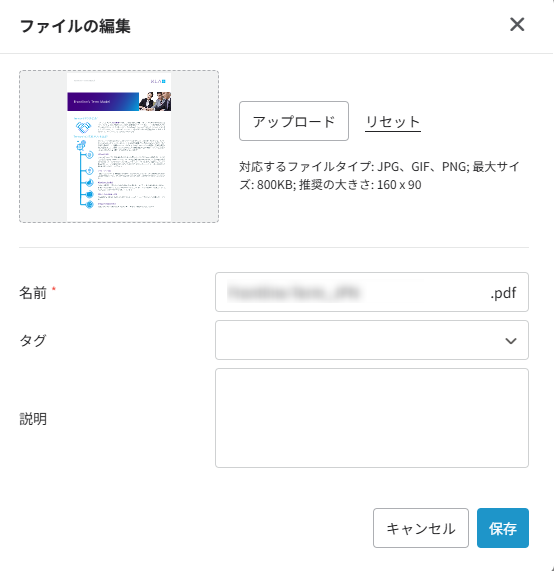Click the ファイルの編集 dialog title
Screen dimensions: 554x571
pyautogui.click(x=75, y=26)
